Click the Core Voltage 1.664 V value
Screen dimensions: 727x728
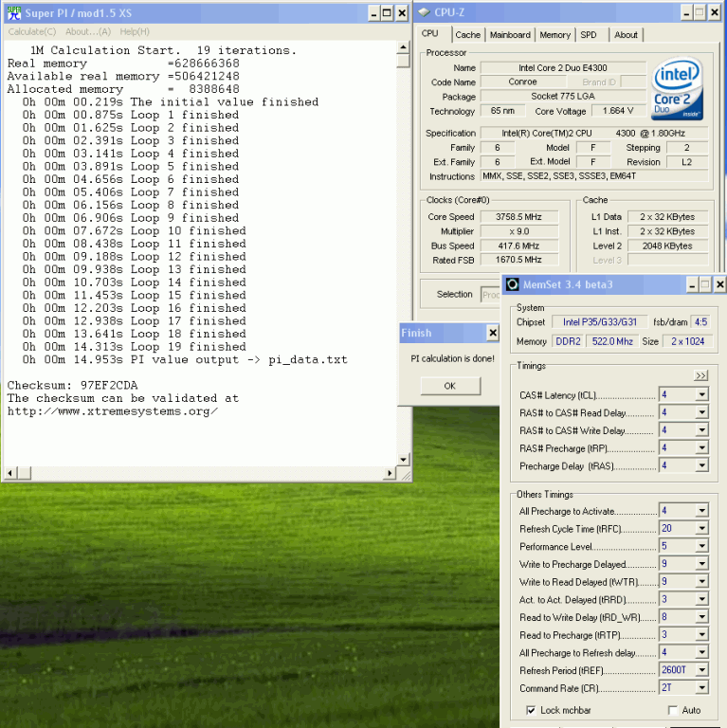pos(618,111)
